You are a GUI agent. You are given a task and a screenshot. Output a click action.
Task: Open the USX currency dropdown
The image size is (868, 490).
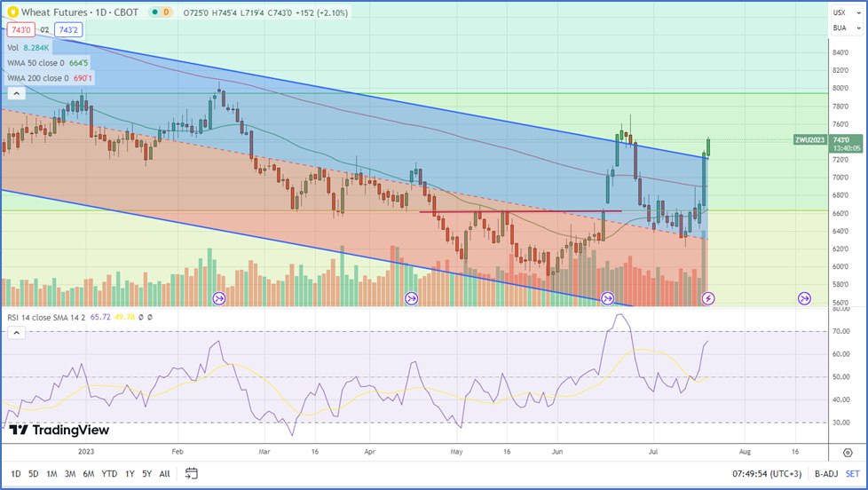[x=847, y=12]
